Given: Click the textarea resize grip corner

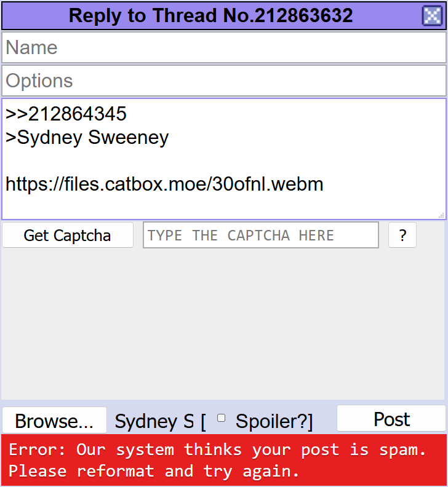Looking at the screenshot, I should [441, 216].
